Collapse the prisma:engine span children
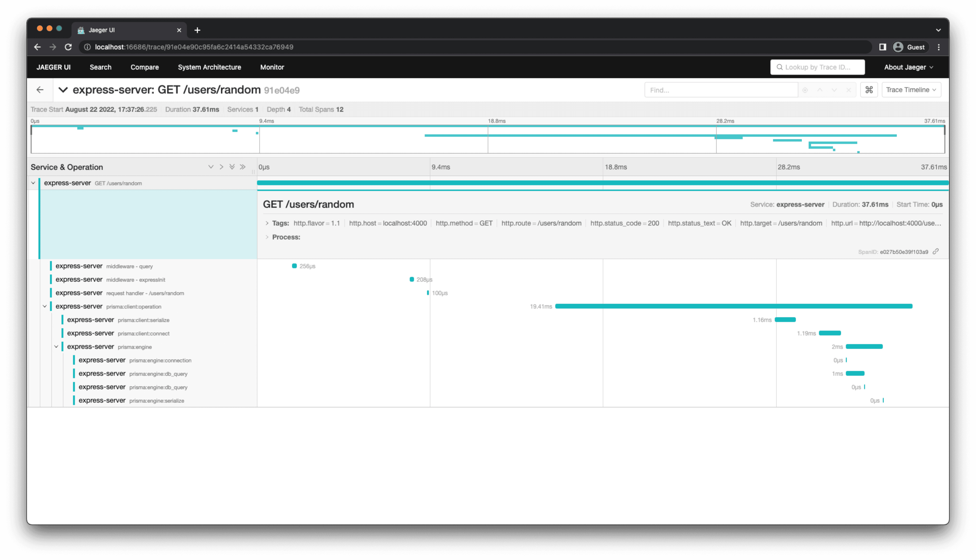This screenshot has width=976, height=560. pyautogui.click(x=57, y=346)
